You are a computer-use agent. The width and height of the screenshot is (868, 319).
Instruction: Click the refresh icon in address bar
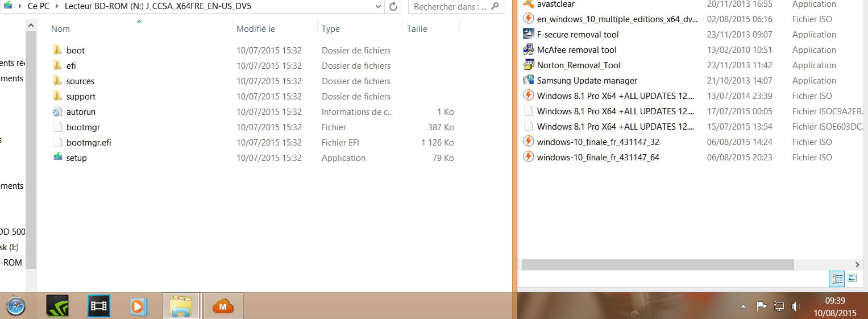click(x=393, y=6)
